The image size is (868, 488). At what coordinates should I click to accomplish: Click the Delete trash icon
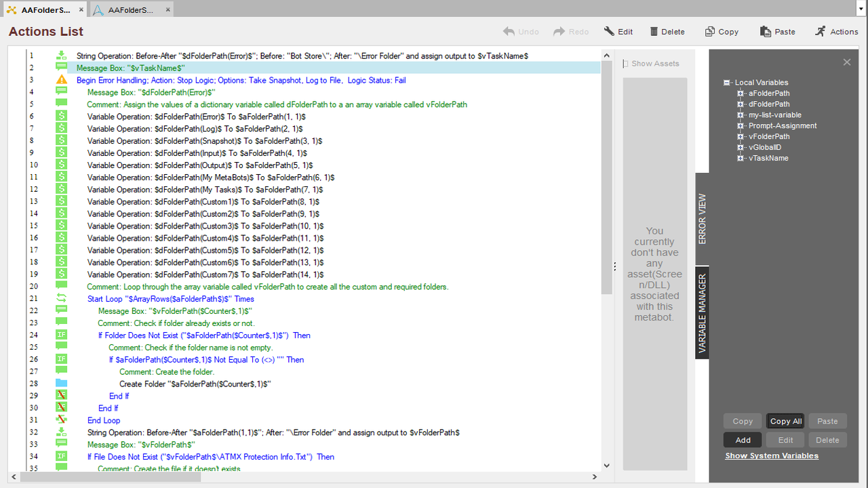pyautogui.click(x=654, y=32)
